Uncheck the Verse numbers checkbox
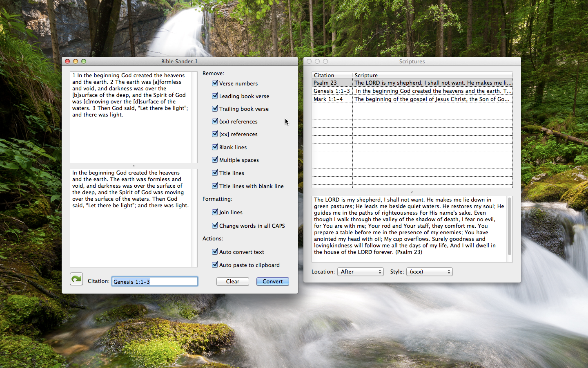The width and height of the screenshot is (588, 368). (215, 83)
